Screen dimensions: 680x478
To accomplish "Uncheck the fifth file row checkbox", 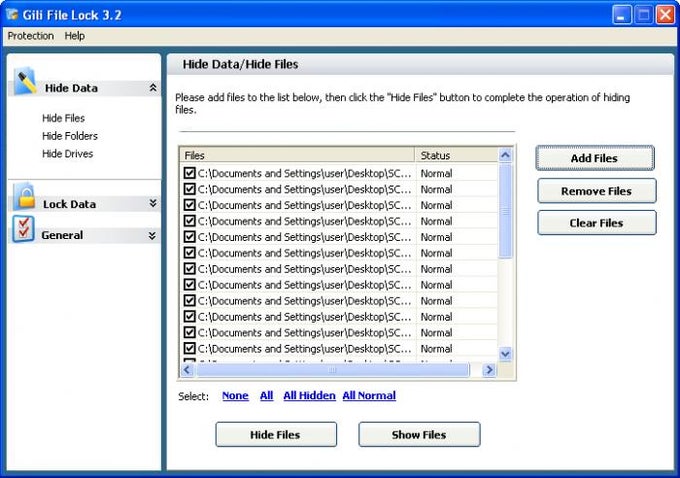I will pos(189,237).
